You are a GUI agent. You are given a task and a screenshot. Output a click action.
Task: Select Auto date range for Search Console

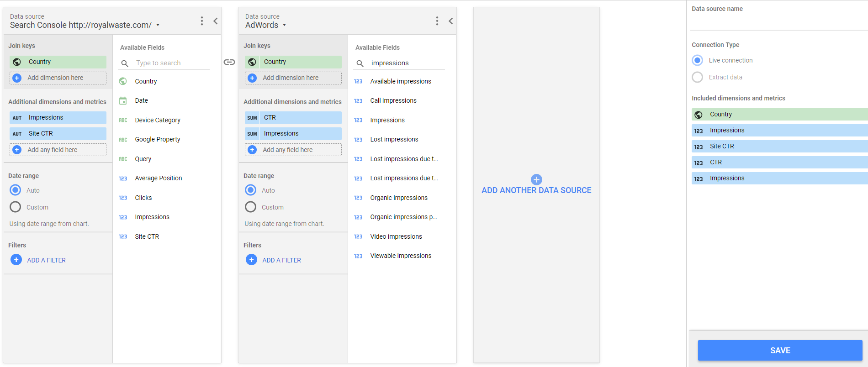coord(16,190)
